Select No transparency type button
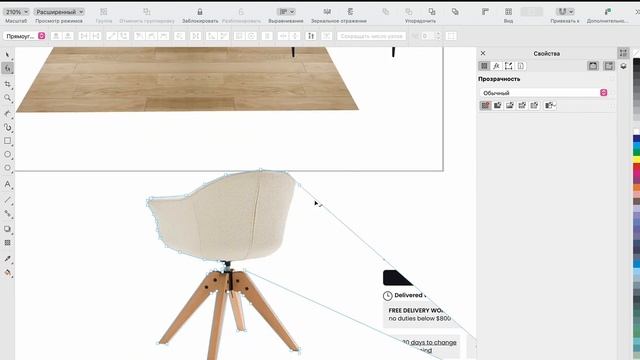The width and height of the screenshot is (640, 360). 485,105
